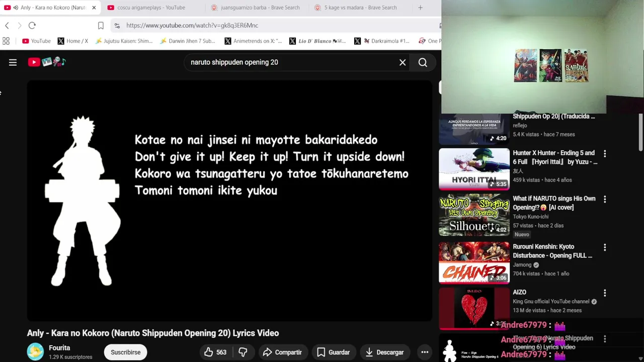Open Jujutsu Kaisen: Shim... bookmark
The height and width of the screenshot is (362, 644).
click(124, 41)
